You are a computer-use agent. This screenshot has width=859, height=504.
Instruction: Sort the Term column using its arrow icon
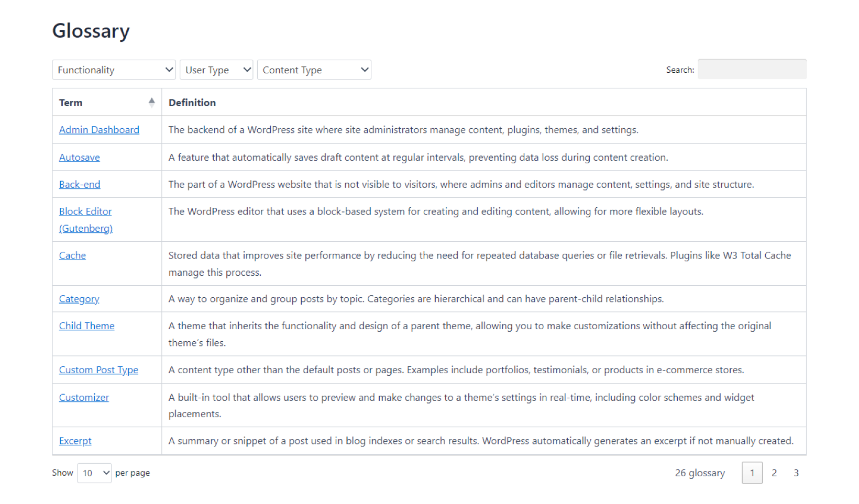coord(151,102)
